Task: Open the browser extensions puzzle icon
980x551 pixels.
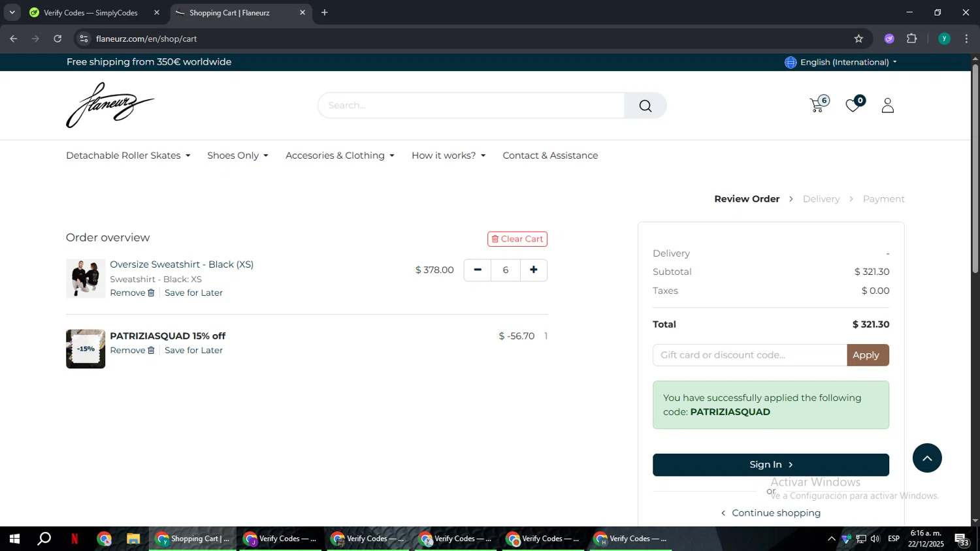Action: click(x=912, y=39)
